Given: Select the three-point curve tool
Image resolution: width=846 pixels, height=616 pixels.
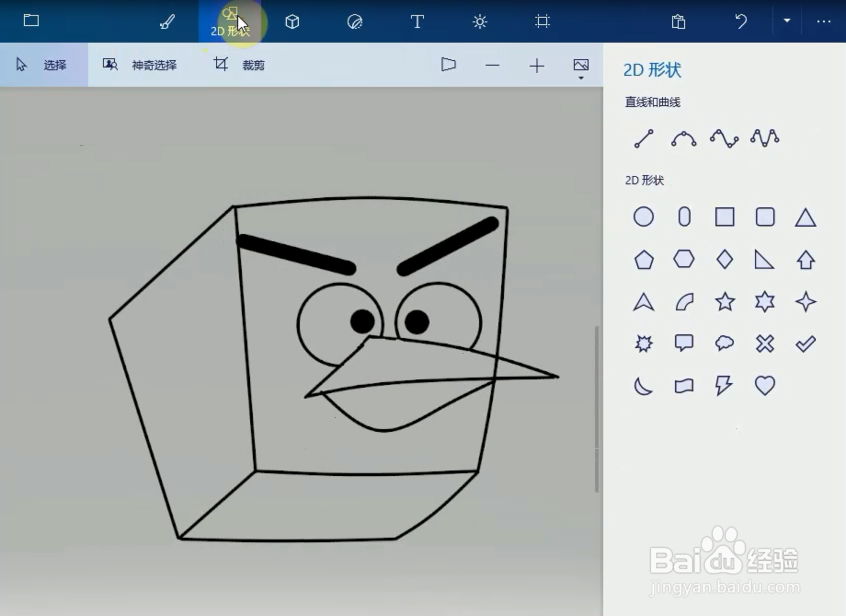Looking at the screenshot, I should click(684, 139).
